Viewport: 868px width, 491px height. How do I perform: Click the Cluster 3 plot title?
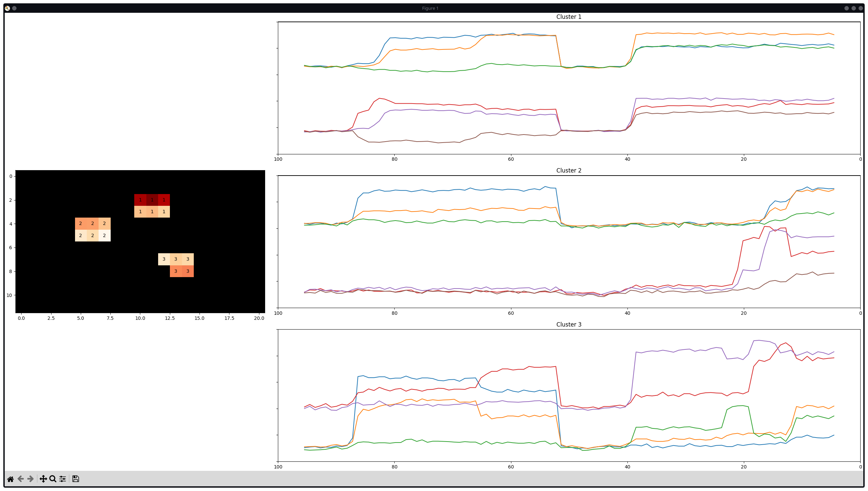pyautogui.click(x=569, y=325)
